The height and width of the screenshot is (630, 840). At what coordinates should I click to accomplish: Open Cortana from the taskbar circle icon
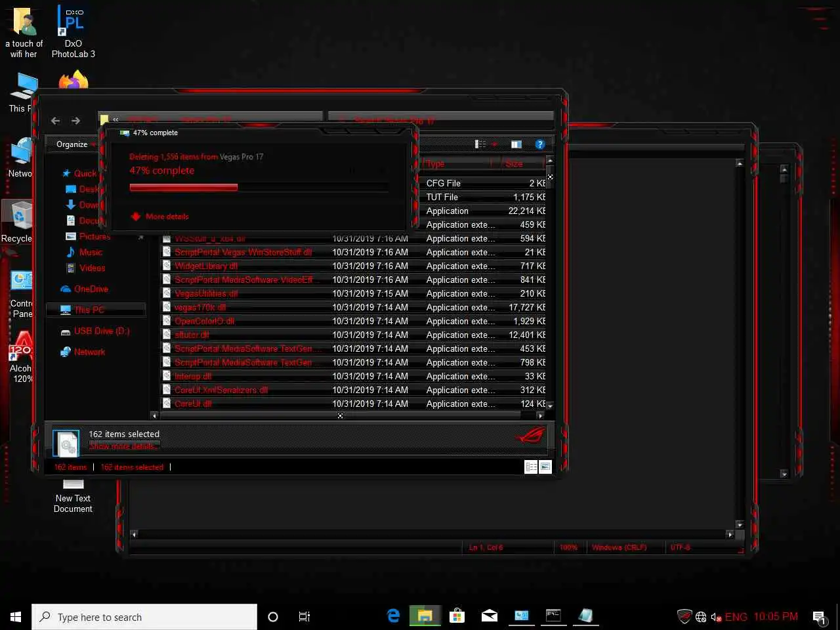coord(273,617)
